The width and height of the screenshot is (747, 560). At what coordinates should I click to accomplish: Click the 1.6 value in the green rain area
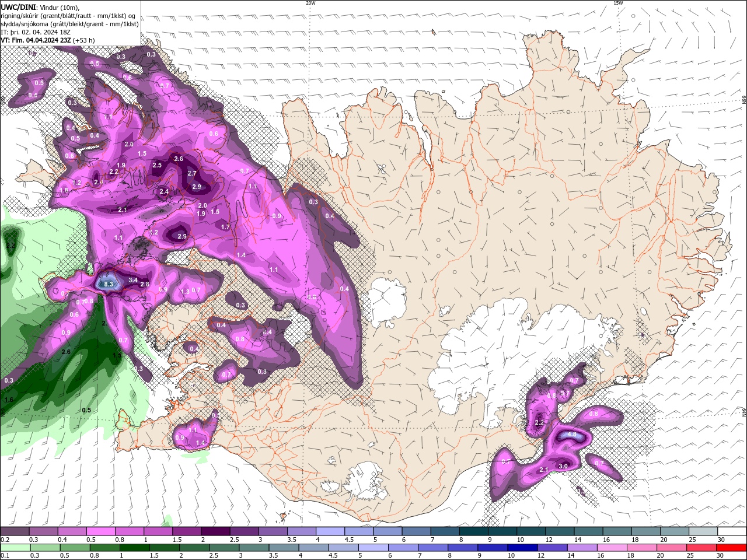pyautogui.click(x=9, y=400)
